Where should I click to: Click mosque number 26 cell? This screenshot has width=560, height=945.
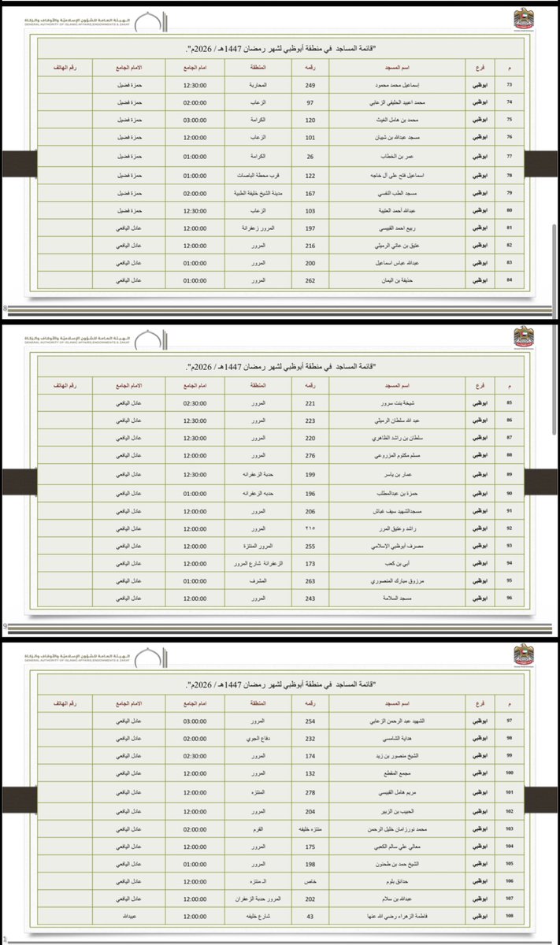pos(310,156)
